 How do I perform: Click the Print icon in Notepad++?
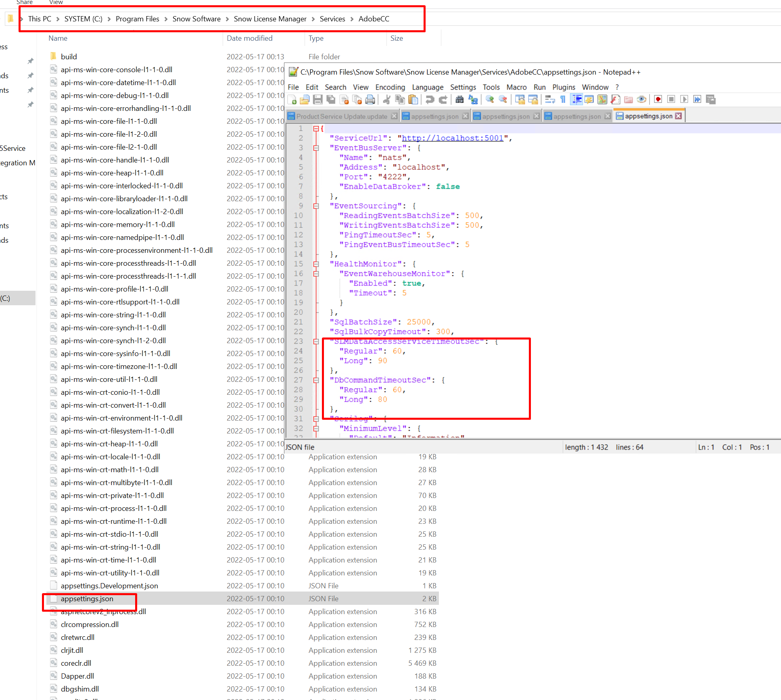pyautogui.click(x=370, y=100)
